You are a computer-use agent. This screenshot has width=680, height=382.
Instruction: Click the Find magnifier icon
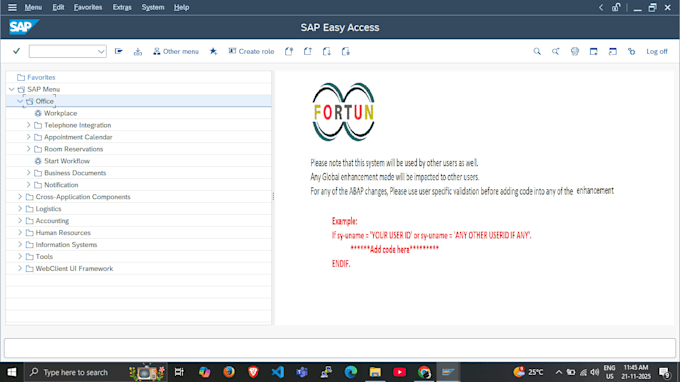tap(537, 51)
